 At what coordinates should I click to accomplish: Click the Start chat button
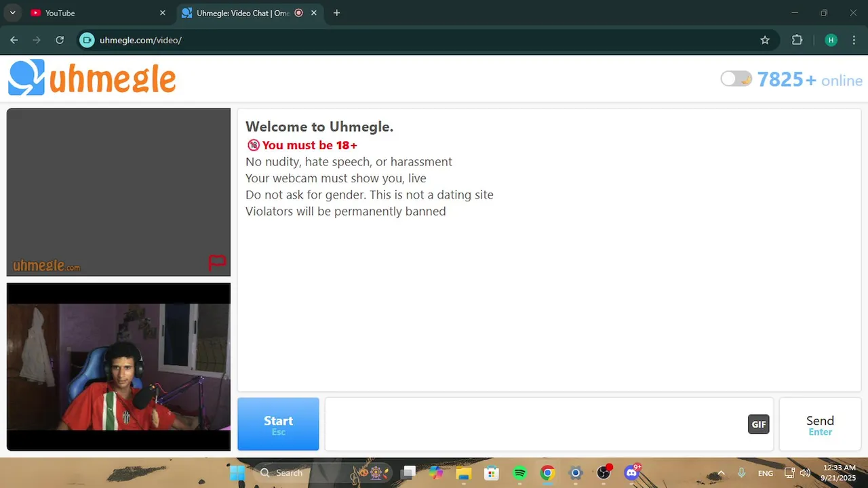point(278,424)
